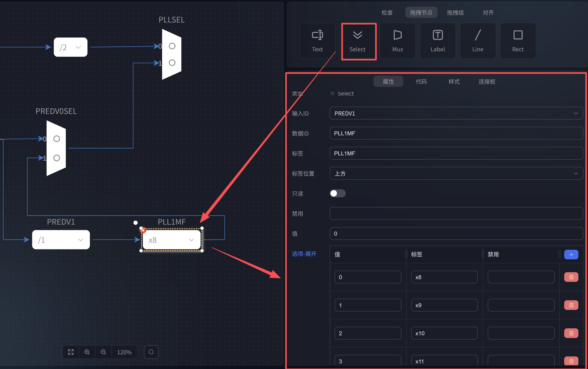Select PLLSEL mux input 0 radio
Viewport: 588px width, 369px height.
tap(172, 46)
